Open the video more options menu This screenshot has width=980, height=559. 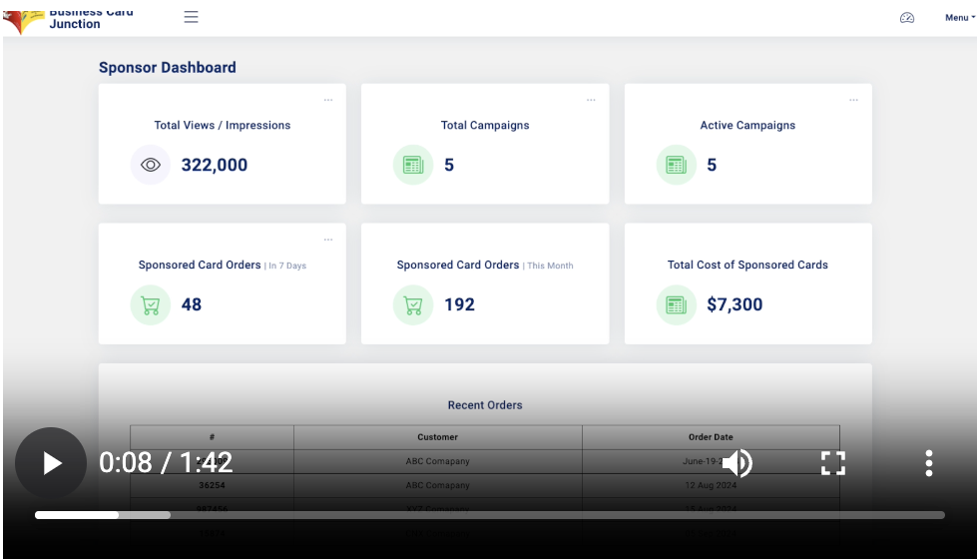[x=929, y=463]
